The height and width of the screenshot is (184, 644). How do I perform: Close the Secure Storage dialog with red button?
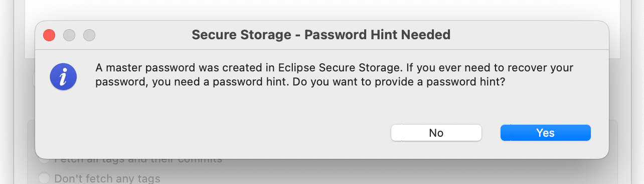tap(49, 35)
